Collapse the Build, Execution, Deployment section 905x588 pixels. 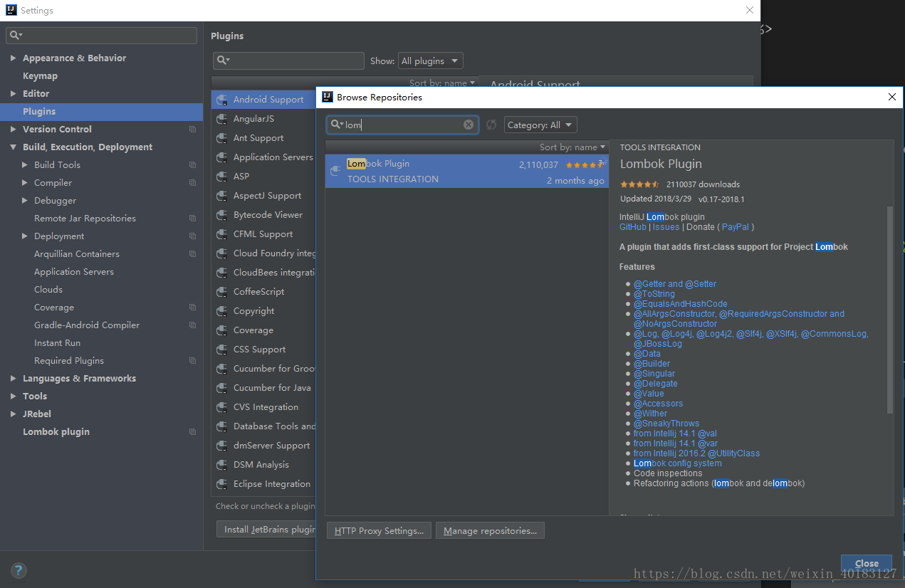tap(14, 147)
